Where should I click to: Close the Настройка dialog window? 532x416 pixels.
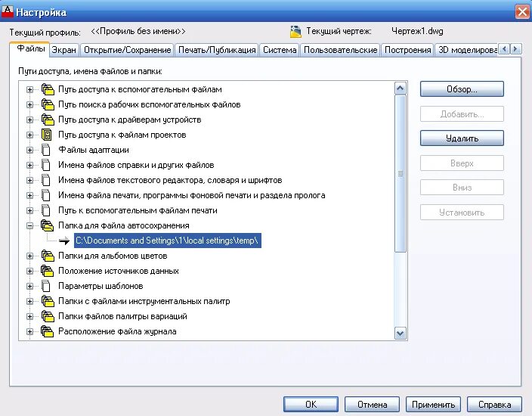tap(522, 12)
